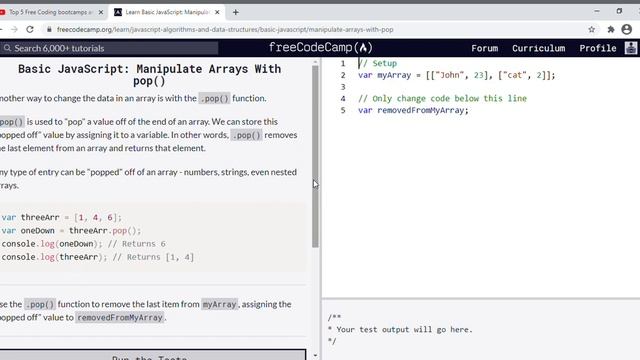Open a new browser tab

pyautogui.click(x=236, y=12)
